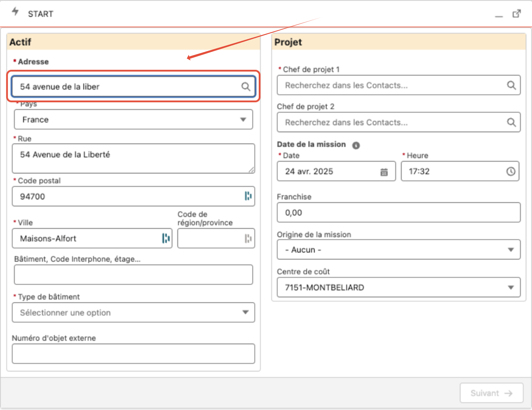The width and height of the screenshot is (532, 410).
Task: Open the Pays dropdown showing France
Action: 133,119
